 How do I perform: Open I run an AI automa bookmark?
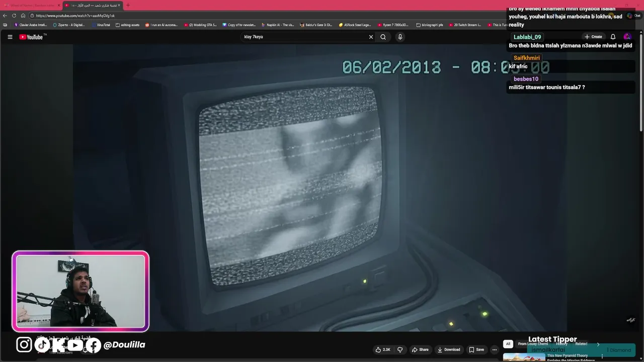point(162,25)
